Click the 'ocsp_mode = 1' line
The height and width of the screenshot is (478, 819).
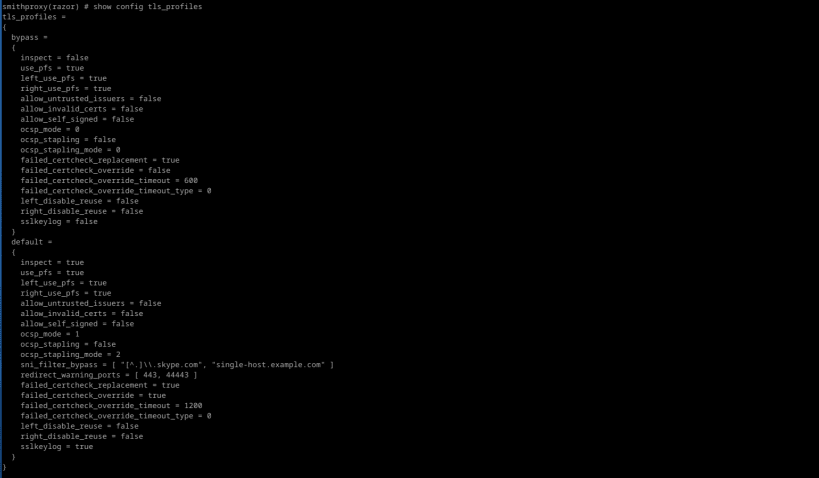tap(50, 334)
